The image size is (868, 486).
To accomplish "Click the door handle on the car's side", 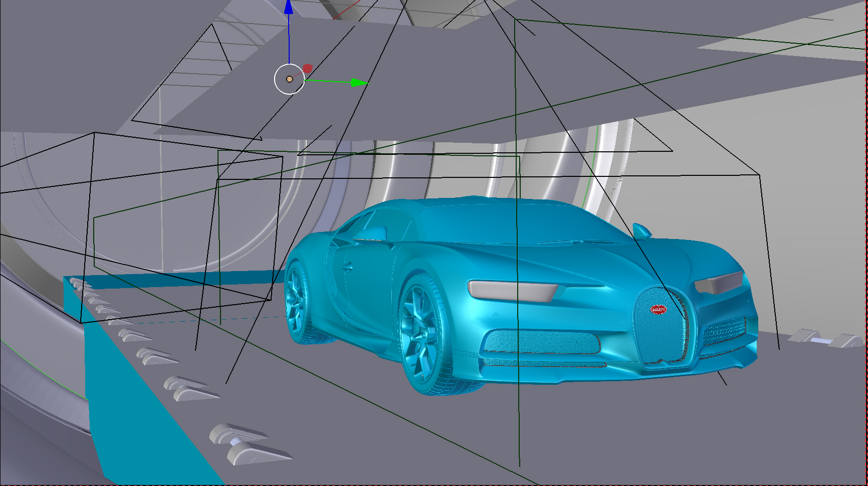I will (x=347, y=266).
